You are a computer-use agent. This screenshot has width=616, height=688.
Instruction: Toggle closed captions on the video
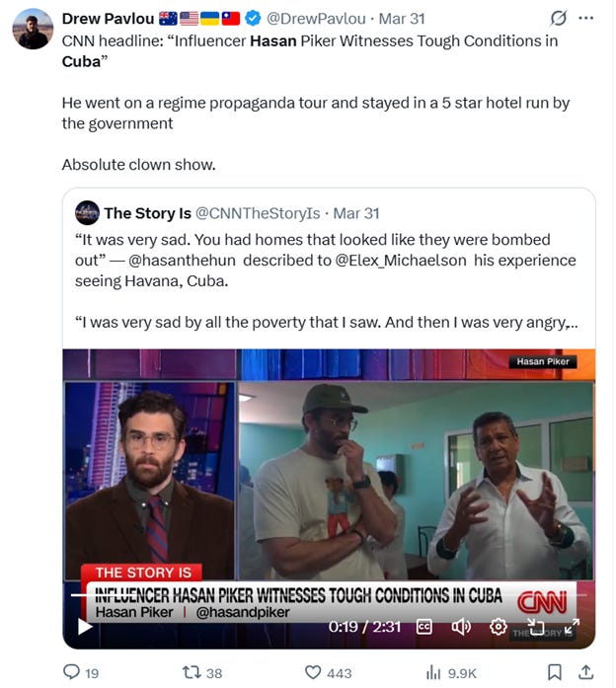click(423, 627)
